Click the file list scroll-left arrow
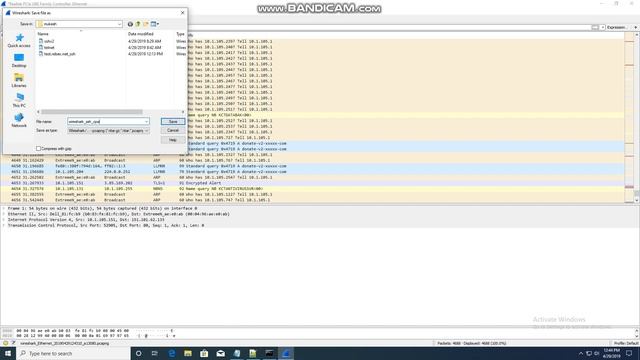The width and height of the screenshot is (640, 360). point(38,112)
